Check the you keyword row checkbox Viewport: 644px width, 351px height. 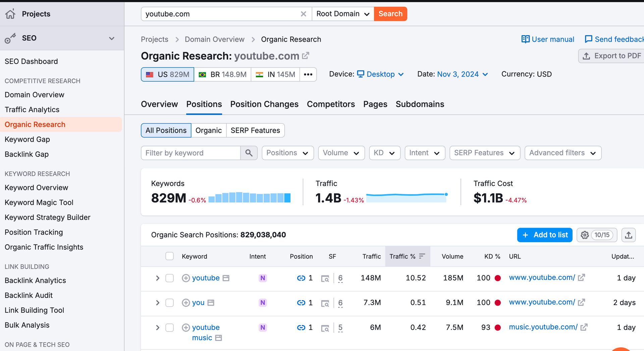(x=170, y=303)
